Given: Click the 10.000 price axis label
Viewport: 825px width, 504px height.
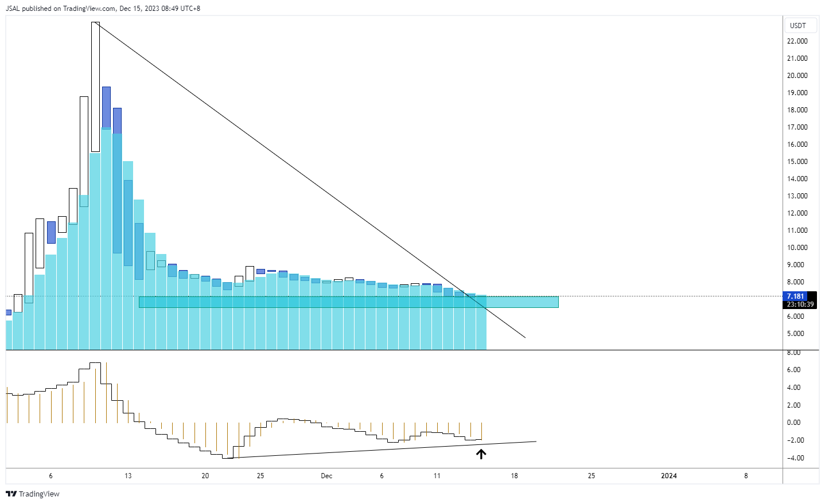Looking at the screenshot, I should pos(797,248).
